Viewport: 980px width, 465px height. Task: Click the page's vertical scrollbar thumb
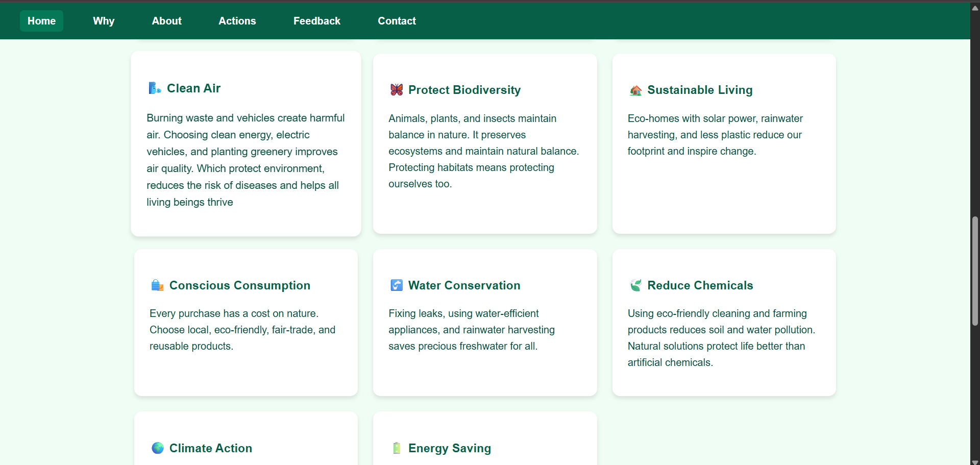975,271
